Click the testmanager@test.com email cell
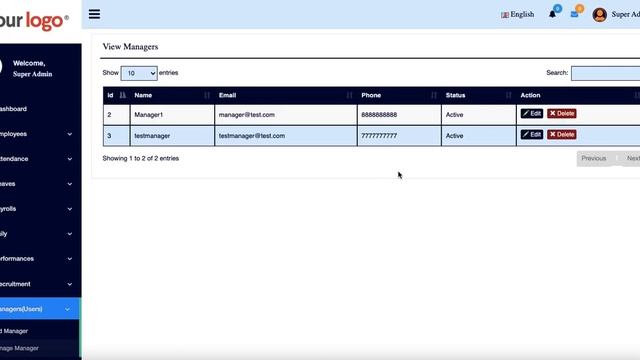The height and width of the screenshot is (360, 640). [286, 136]
